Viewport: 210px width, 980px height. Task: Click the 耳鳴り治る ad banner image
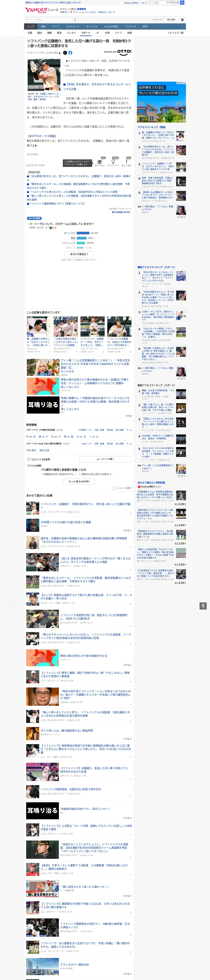43,405
